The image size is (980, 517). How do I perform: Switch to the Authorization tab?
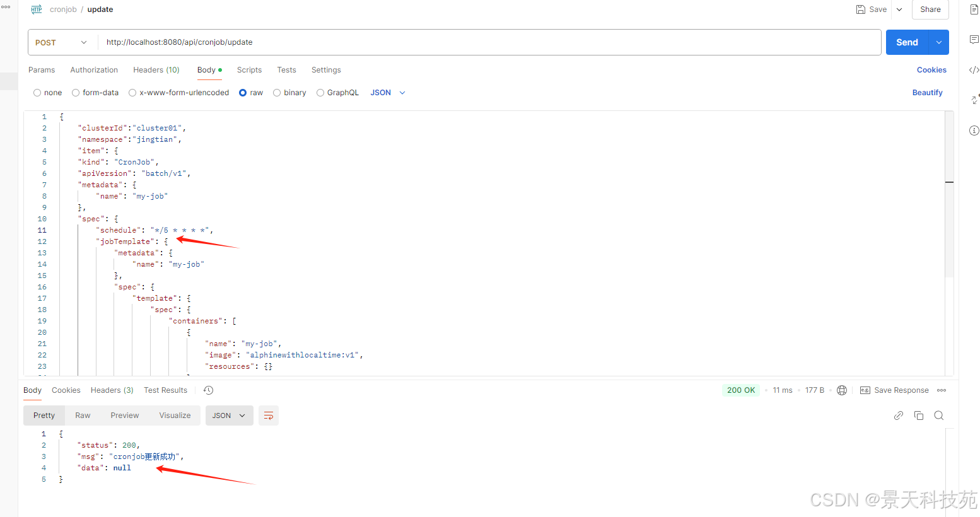(94, 70)
